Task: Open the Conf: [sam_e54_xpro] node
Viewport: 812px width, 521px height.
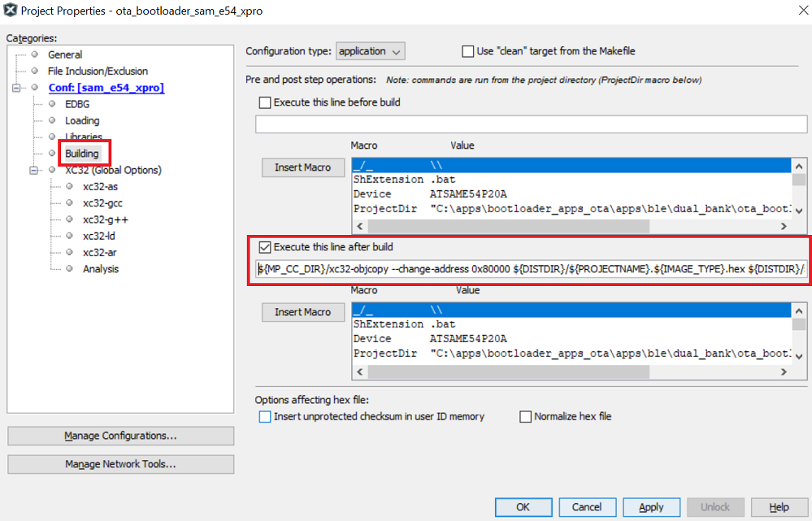Action: tap(106, 88)
